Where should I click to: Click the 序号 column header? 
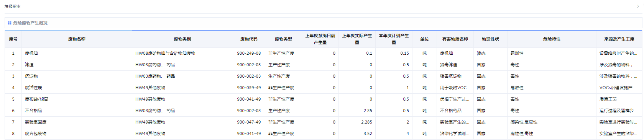pyautogui.click(x=13, y=39)
